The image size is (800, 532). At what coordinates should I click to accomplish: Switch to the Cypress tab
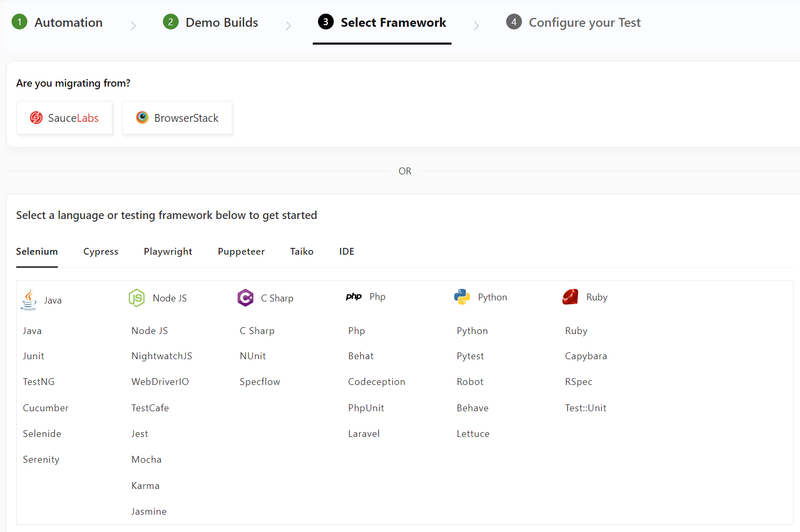tap(101, 252)
